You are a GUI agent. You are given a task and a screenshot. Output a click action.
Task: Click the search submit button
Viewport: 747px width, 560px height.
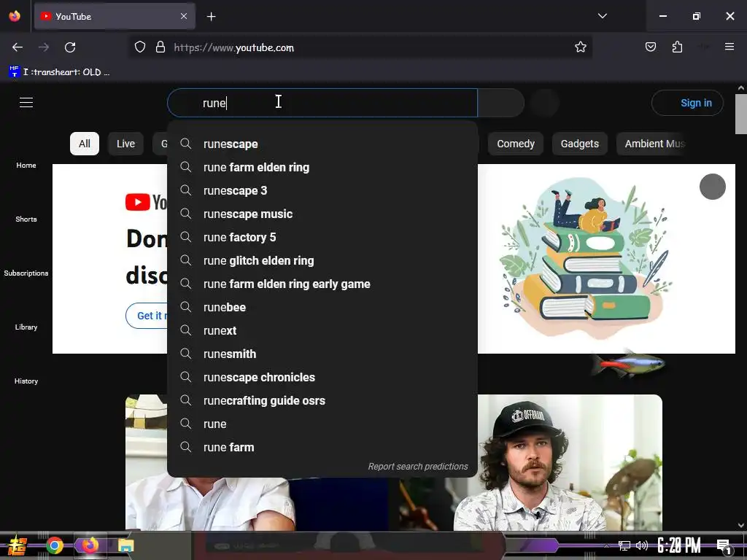(x=500, y=103)
